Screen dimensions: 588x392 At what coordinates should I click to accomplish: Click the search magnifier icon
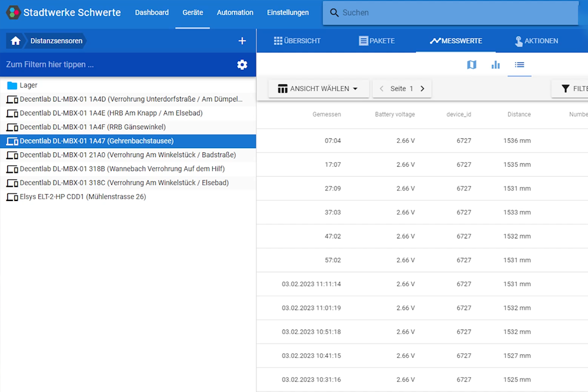click(x=334, y=13)
